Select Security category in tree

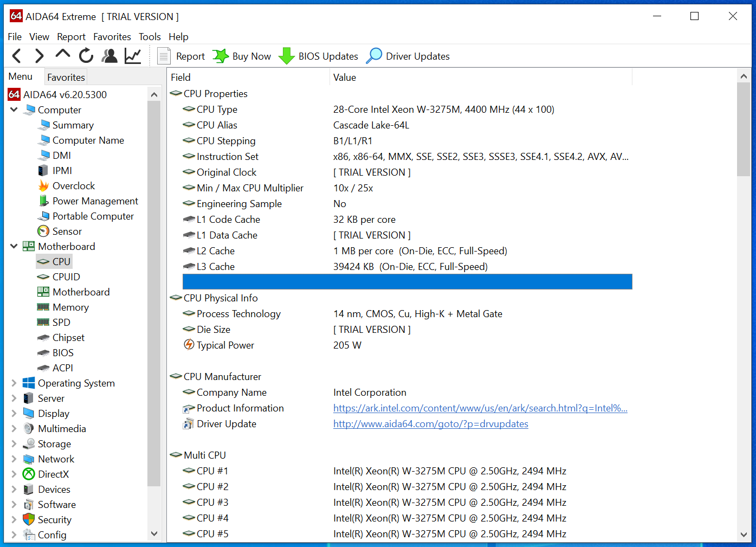click(x=47, y=519)
